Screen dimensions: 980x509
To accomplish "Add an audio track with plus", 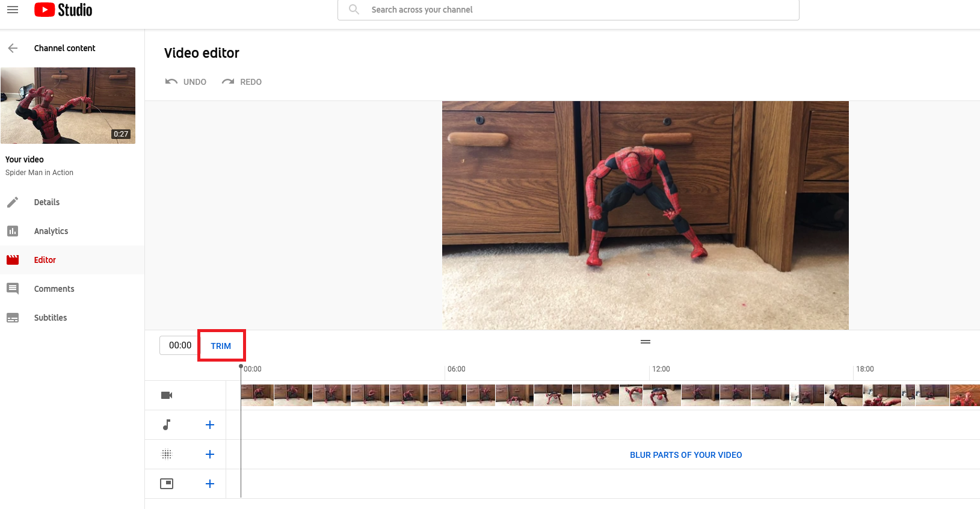I will (x=210, y=425).
